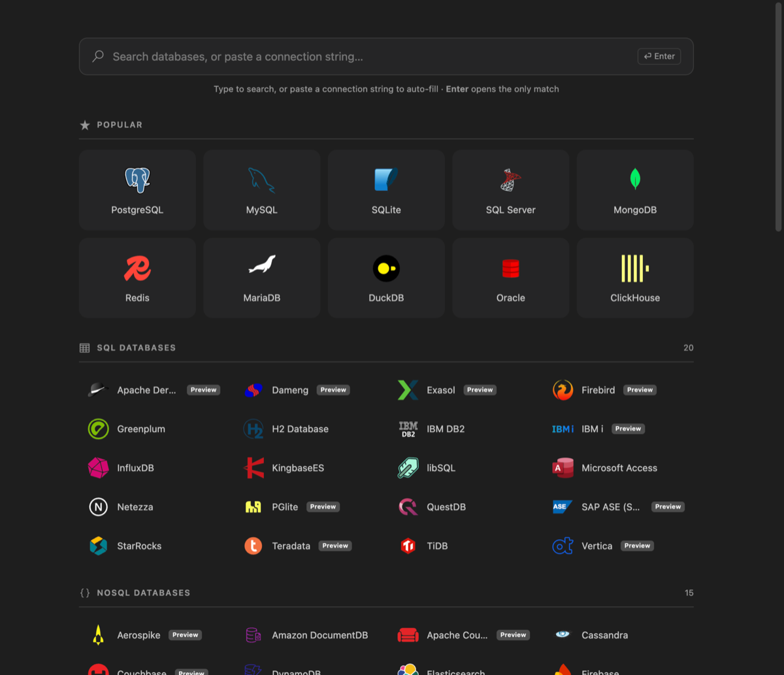Select the PostgreSQL elephant icon
Screen dimensions: 784x675
tap(137, 180)
